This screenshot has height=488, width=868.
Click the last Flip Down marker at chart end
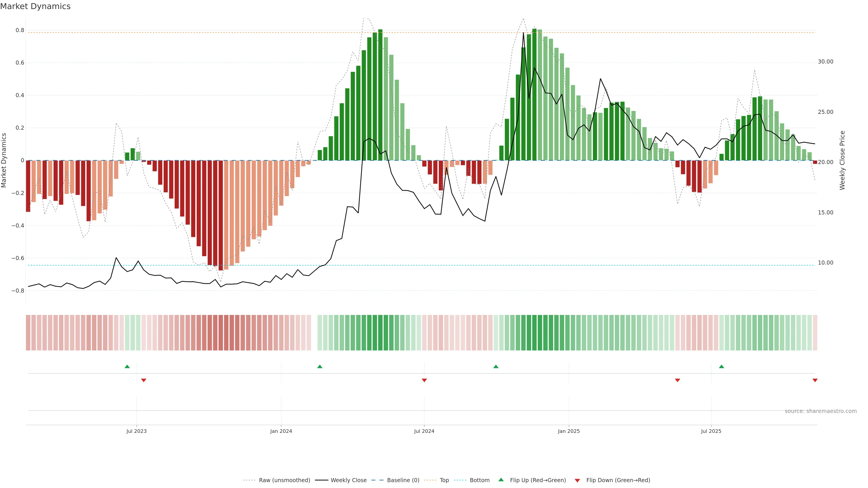tap(815, 380)
